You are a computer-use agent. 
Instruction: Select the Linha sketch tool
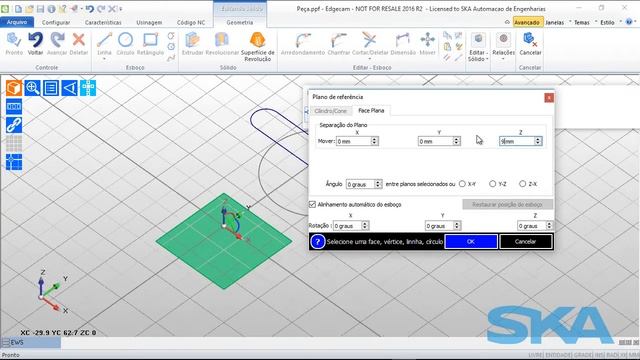104,40
